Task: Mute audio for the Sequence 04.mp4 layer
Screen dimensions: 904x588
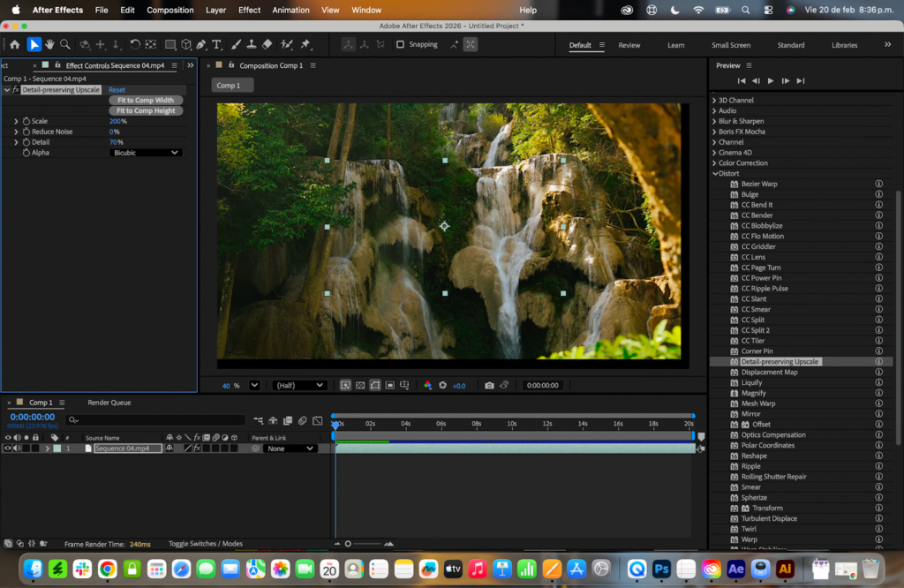Action: coord(18,448)
